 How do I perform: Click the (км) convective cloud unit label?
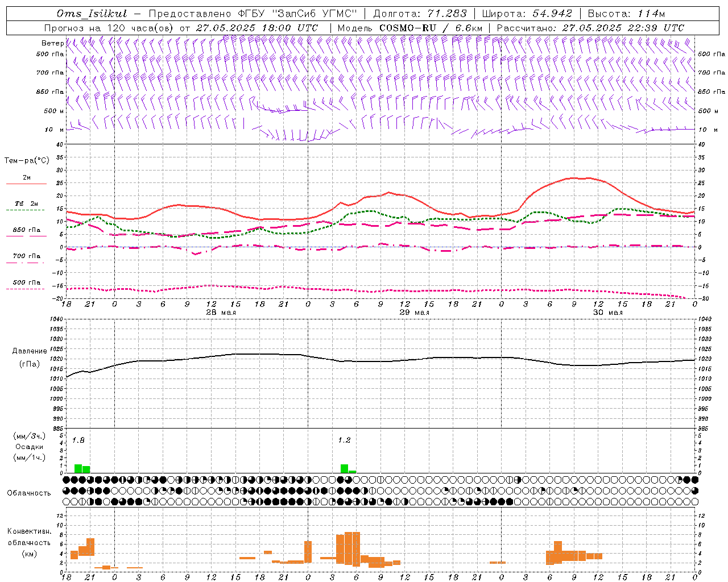30,554
